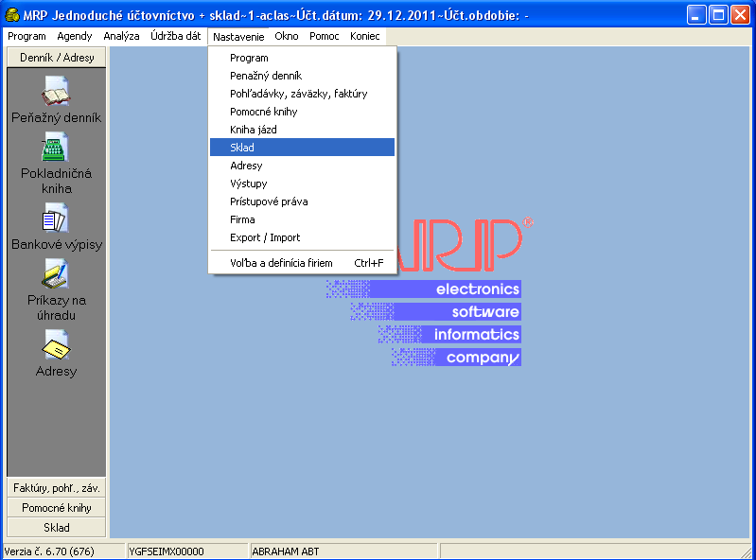
Task: Click status bar name ABRAHAM ABT
Action: [286, 551]
